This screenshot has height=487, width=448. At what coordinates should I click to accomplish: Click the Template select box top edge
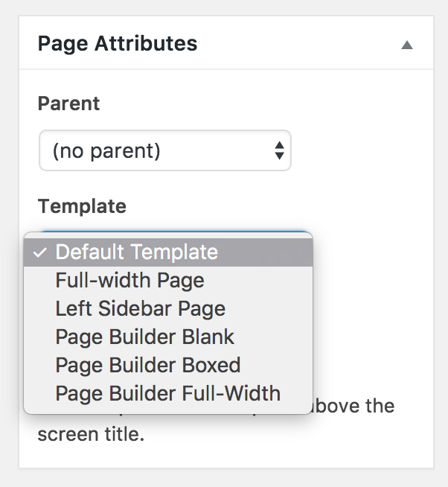point(171,229)
